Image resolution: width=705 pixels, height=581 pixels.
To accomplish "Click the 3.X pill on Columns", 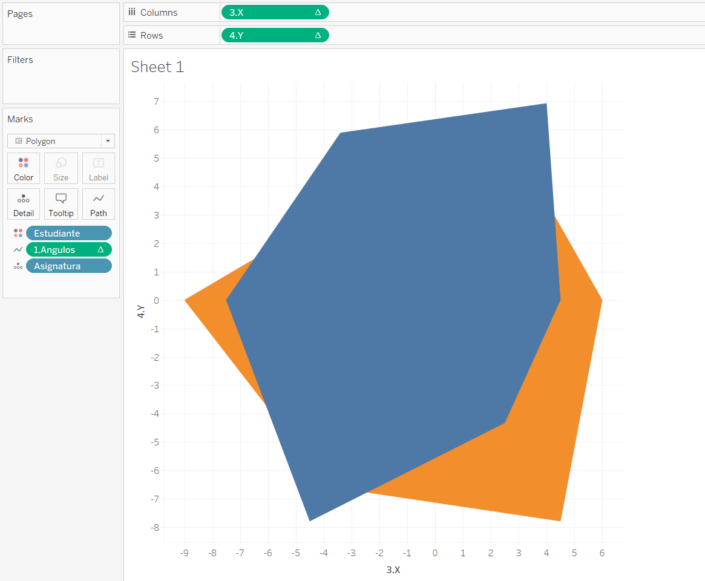I will (x=273, y=12).
